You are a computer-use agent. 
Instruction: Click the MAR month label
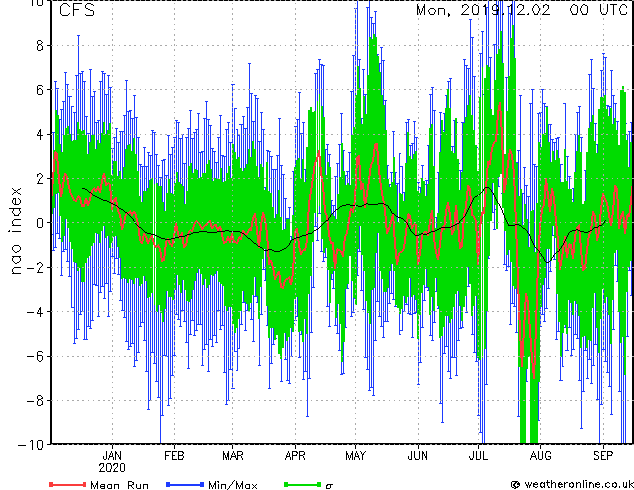pos(233,456)
